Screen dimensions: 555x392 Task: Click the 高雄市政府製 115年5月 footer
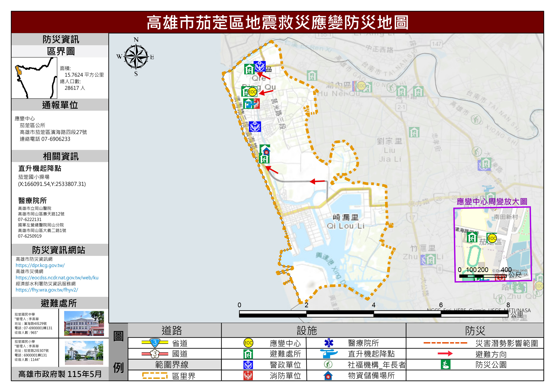point(60,374)
